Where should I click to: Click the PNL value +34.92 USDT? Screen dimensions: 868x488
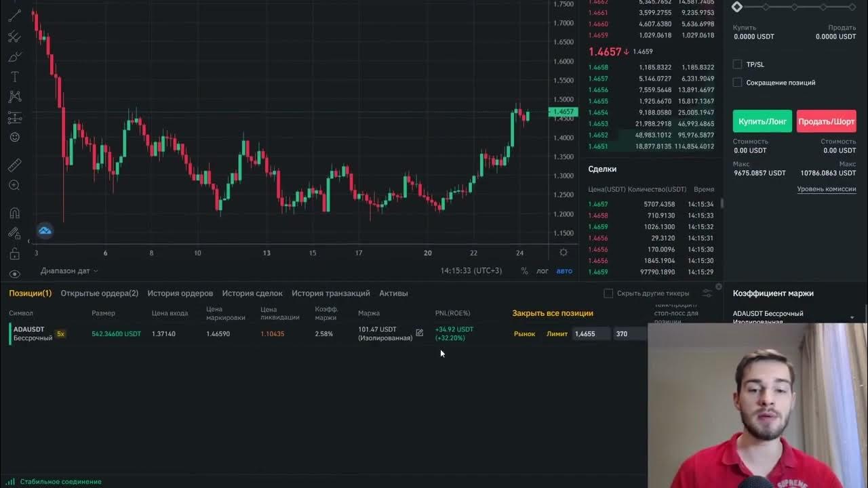[454, 329]
